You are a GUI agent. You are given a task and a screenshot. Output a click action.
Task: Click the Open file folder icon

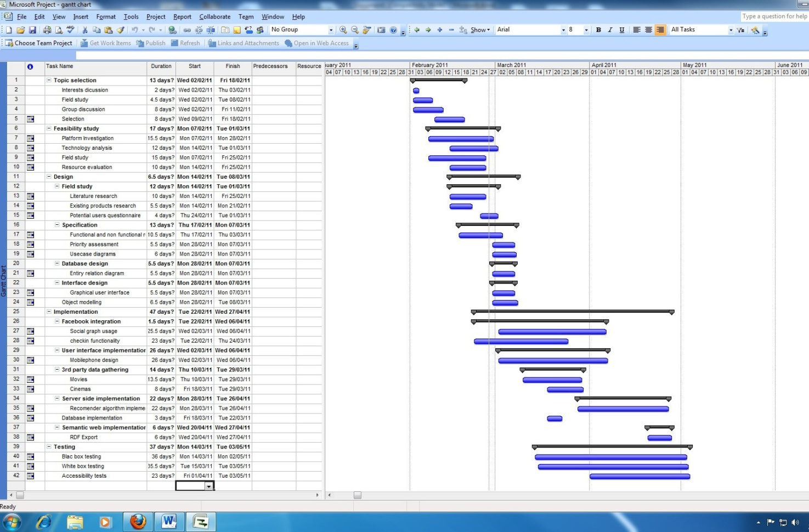tap(20, 30)
